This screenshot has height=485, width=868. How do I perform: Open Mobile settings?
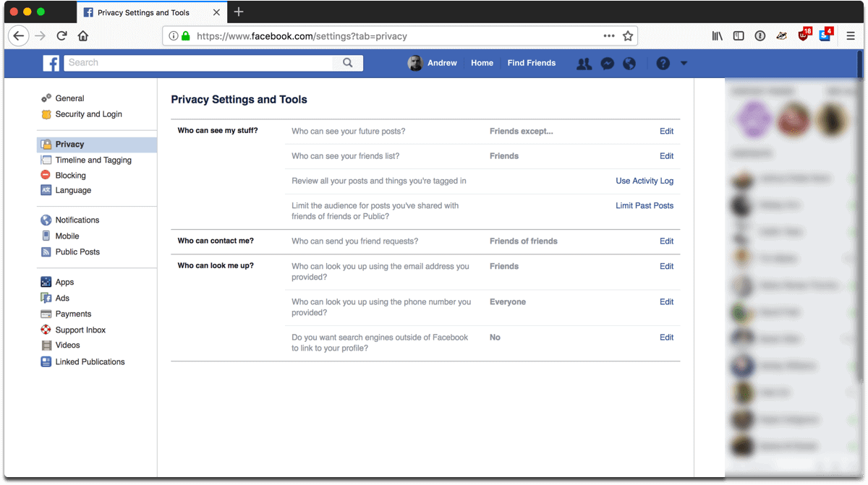click(67, 236)
